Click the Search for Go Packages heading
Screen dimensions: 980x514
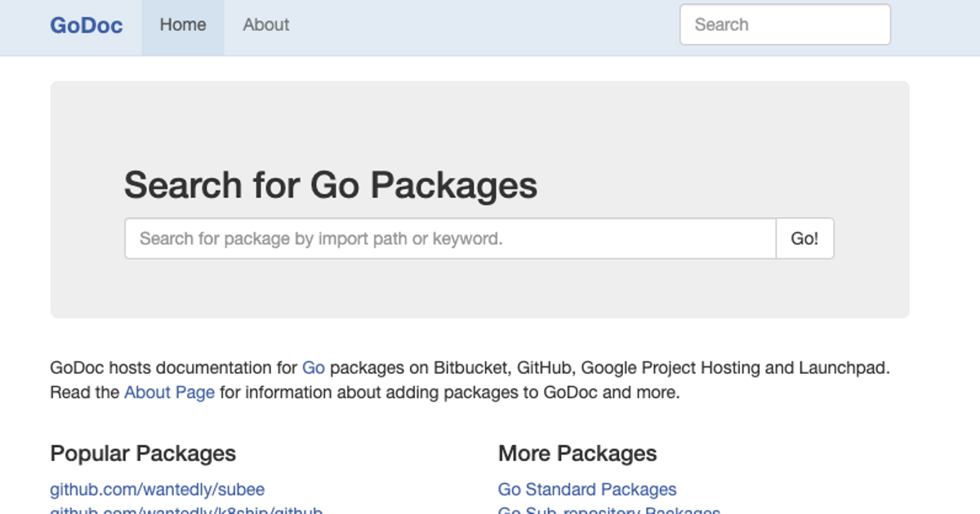pos(331,185)
